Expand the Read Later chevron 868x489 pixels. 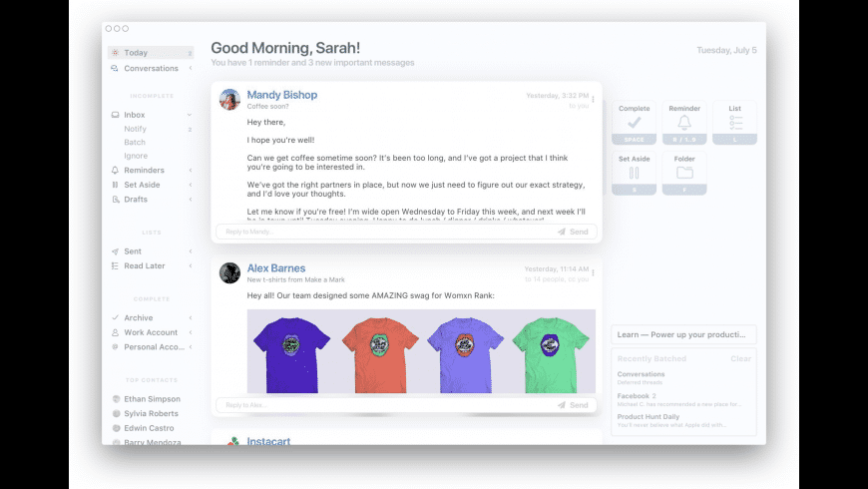pos(191,265)
